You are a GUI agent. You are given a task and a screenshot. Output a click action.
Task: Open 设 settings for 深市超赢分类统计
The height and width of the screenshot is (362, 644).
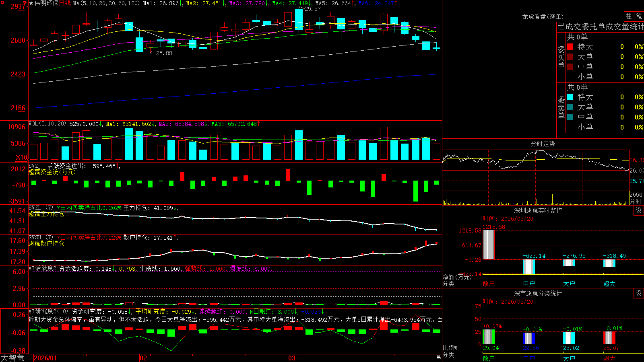(x=639, y=293)
